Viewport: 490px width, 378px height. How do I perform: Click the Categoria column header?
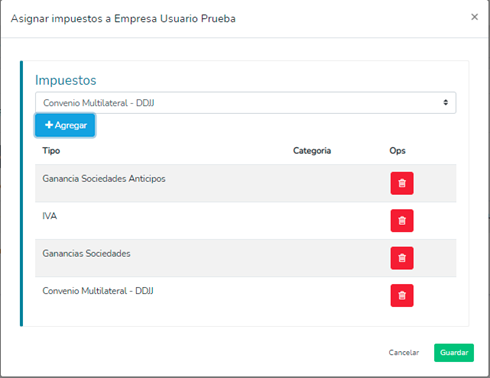[x=312, y=151]
